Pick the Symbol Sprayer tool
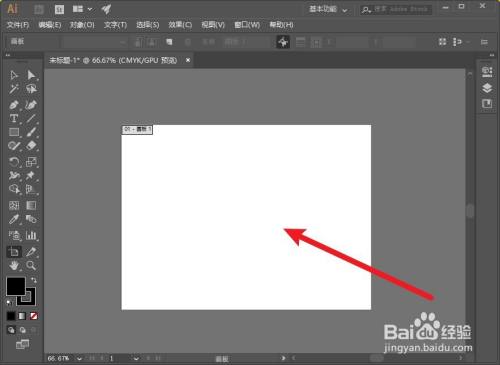Screen dimensions: 500x365 pos(14,235)
